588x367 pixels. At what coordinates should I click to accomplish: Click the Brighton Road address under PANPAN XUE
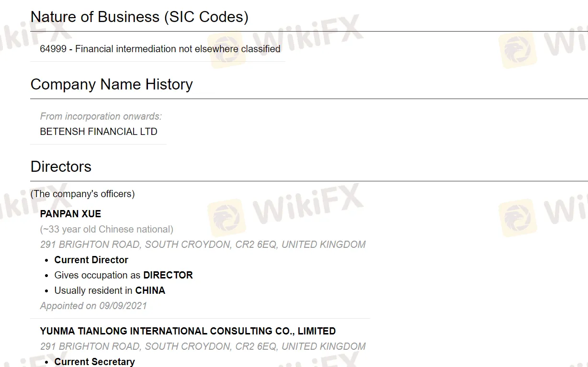[x=203, y=245]
